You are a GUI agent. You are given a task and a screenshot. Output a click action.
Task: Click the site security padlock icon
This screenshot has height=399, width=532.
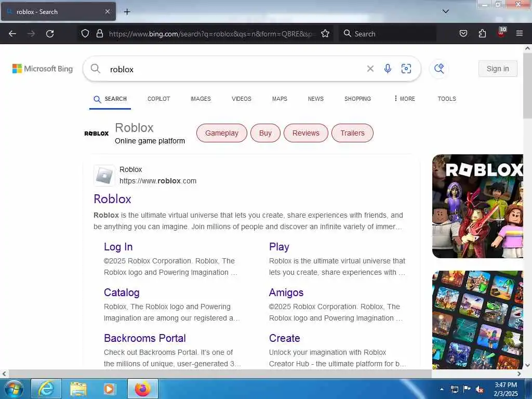coord(99,33)
